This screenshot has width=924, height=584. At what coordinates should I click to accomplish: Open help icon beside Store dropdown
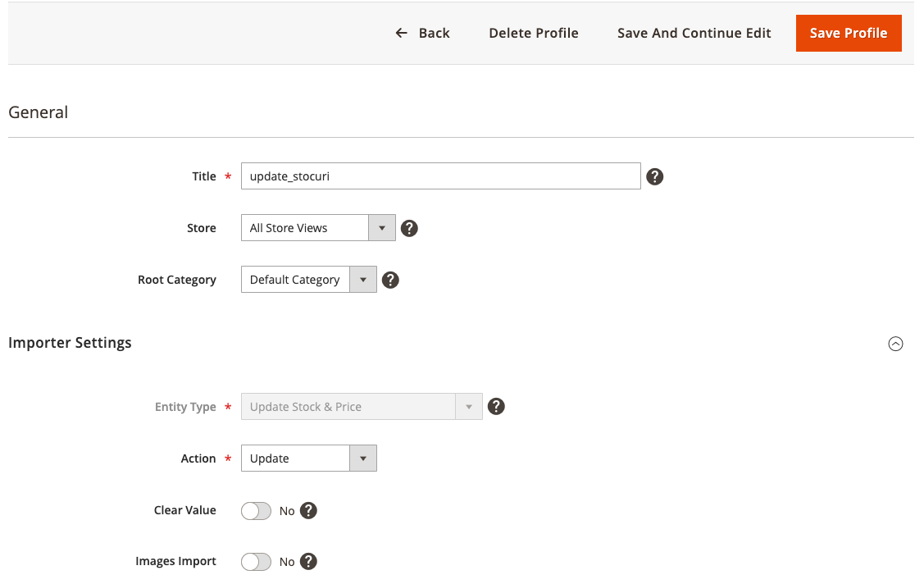409,228
